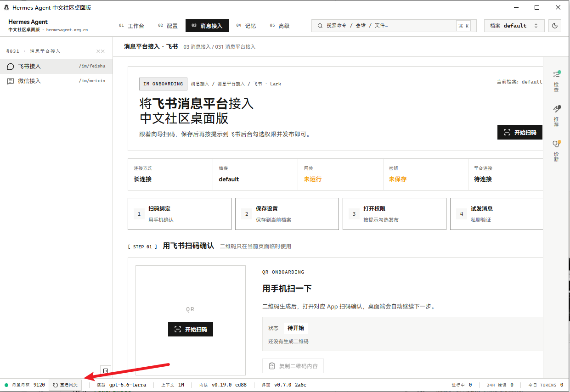Open the 01 工作台 tab
This screenshot has height=392, width=570.
tap(131, 26)
